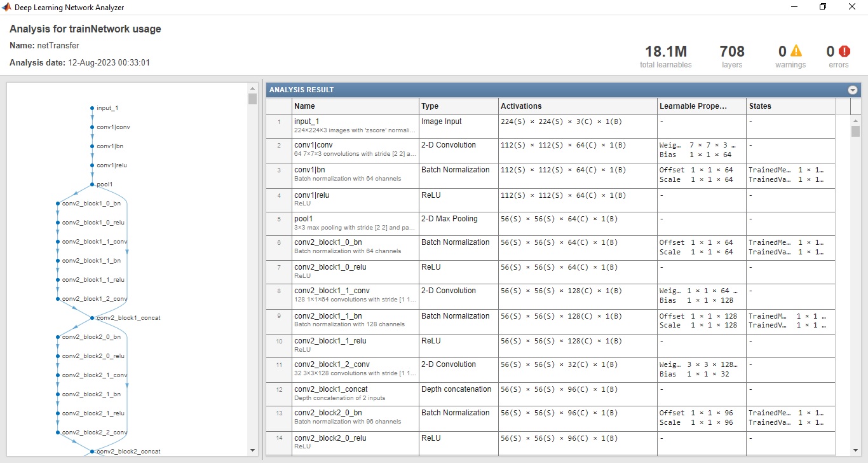Click the yellow warnings triangle icon
The width and height of the screenshot is (868, 463).
[x=796, y=52]
